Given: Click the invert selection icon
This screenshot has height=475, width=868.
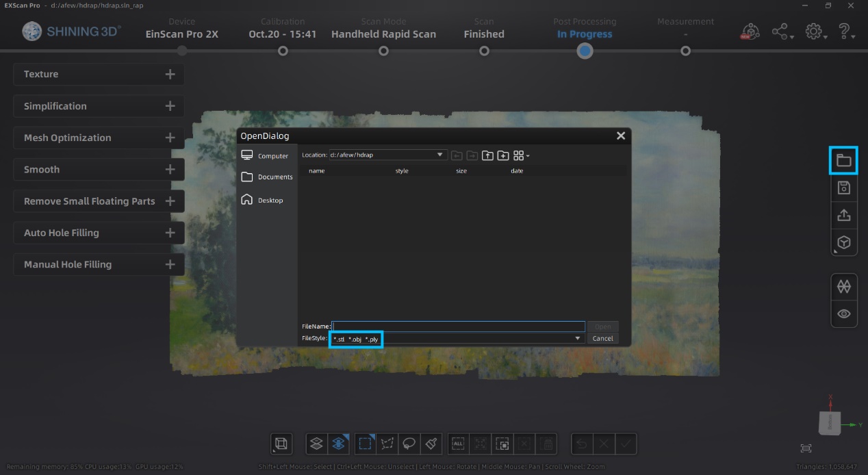Looking at the screenshot, I should pyautogui.click(x=502, y=444).
